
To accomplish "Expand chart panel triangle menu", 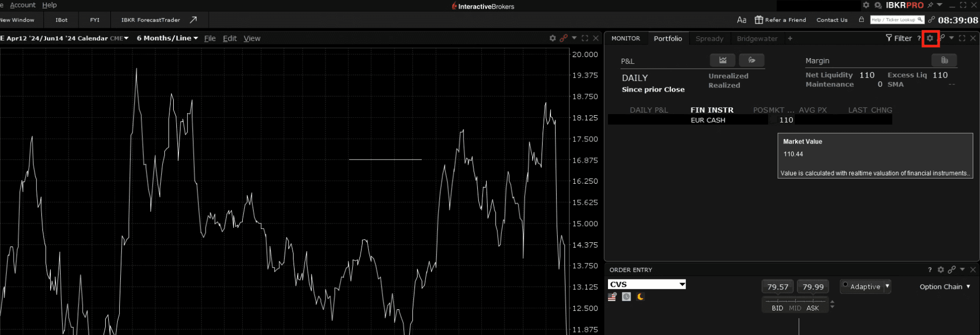I will tap(574, 38).
